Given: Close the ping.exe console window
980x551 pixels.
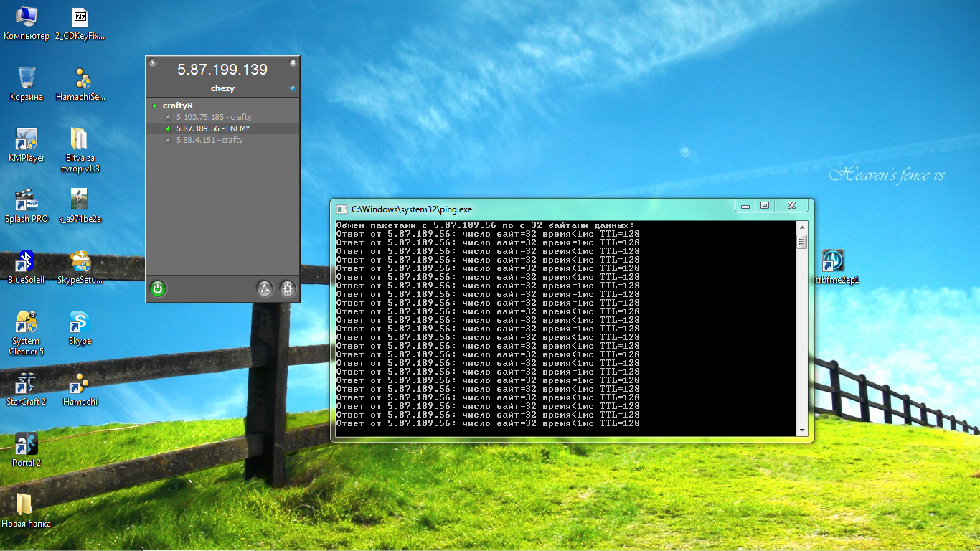Looking at the screenshot, I should [x=792, y=206].
